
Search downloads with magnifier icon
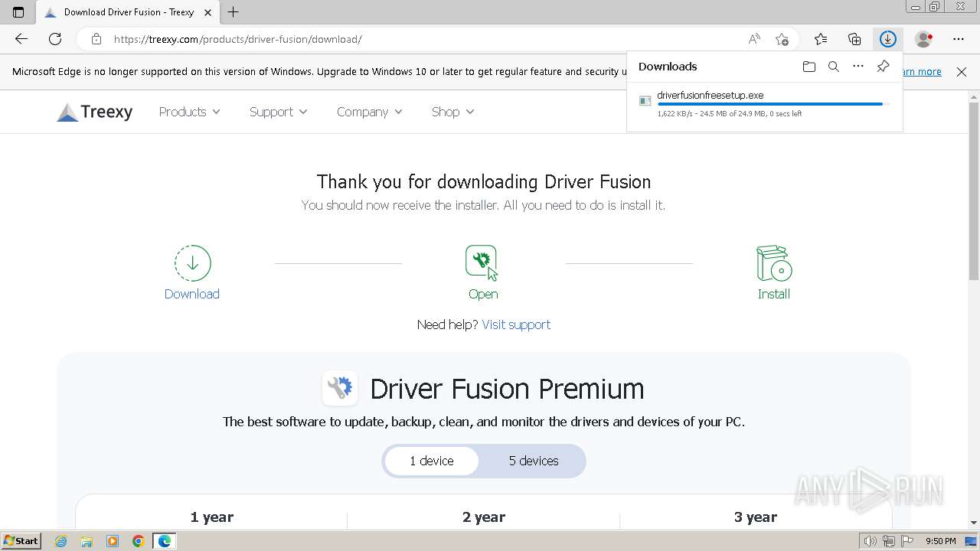pos(834,67)
